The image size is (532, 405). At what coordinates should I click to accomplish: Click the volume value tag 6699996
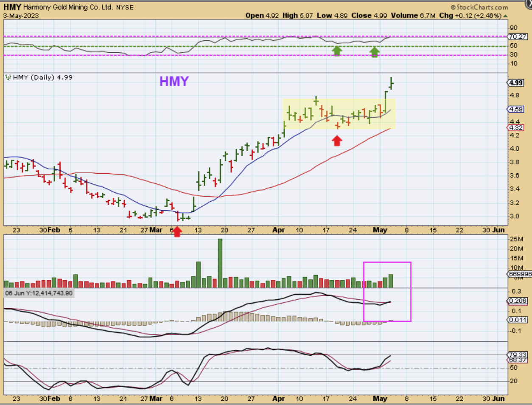pos(519,274)
